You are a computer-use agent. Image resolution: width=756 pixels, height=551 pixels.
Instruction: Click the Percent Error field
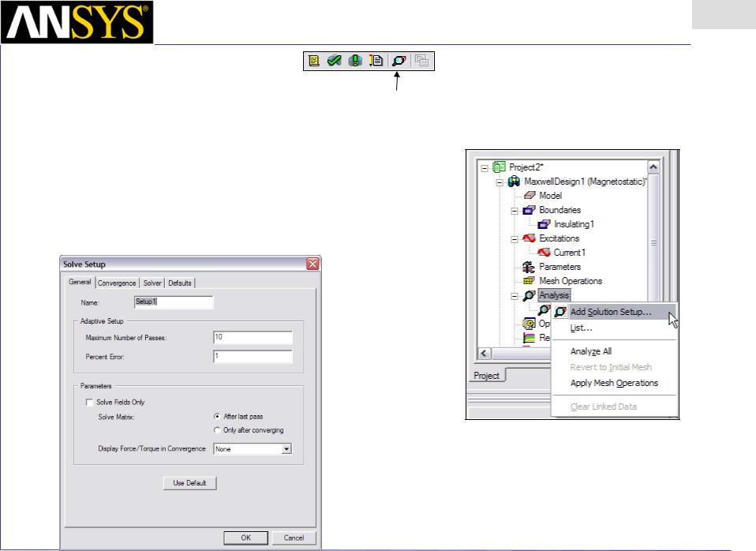pos(253,357)
